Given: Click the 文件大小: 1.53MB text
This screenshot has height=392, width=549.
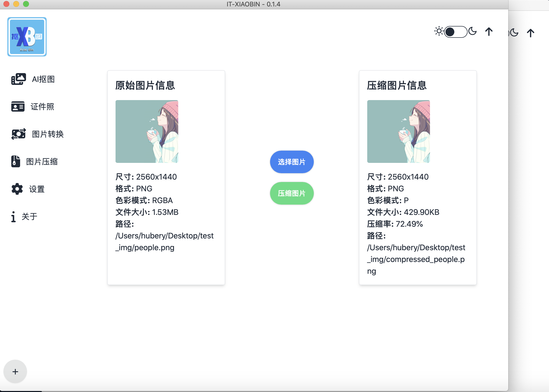Looking at the screenshot, I should [147, 212].
